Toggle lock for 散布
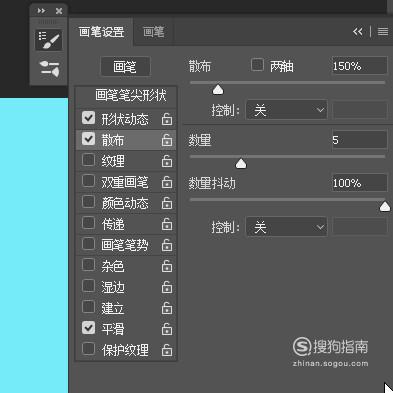 167,140
